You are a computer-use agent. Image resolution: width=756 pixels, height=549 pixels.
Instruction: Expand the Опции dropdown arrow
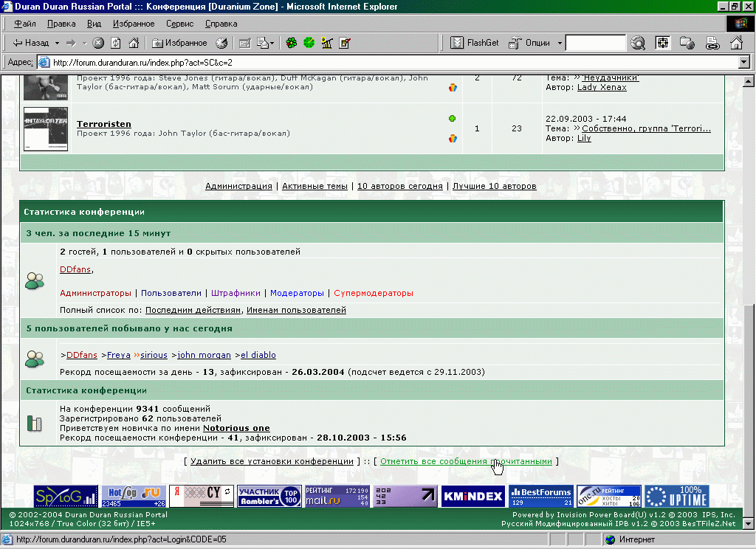click(x=560, y=43)
